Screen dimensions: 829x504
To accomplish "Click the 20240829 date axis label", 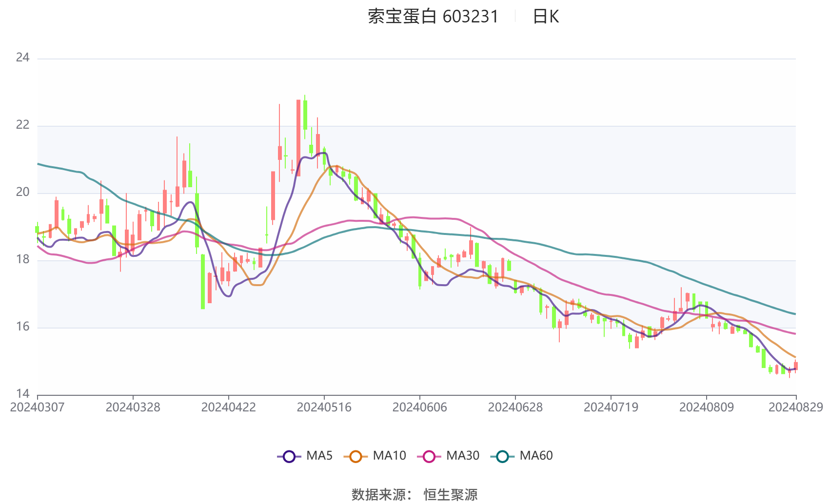I will point(796,407).
